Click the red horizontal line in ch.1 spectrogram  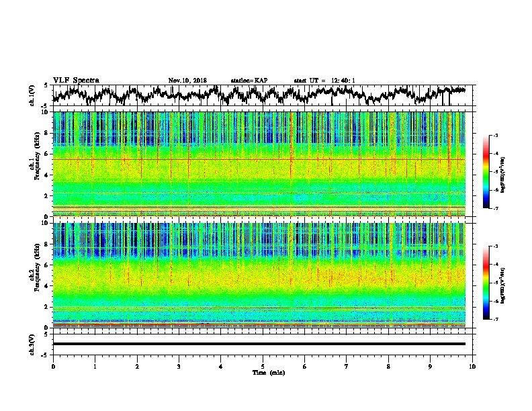pos(259,159)
